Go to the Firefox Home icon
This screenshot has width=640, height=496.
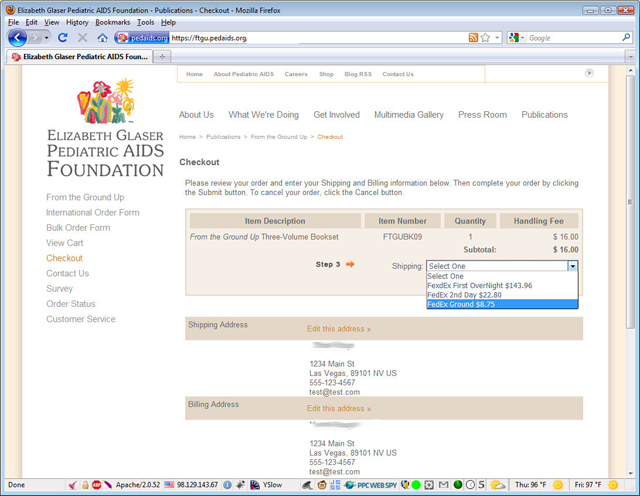[102, 38]
